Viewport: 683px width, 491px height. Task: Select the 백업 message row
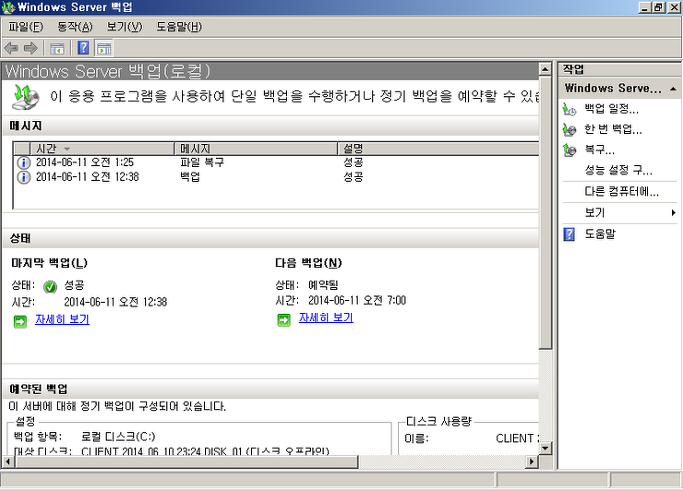pos(276,177)
